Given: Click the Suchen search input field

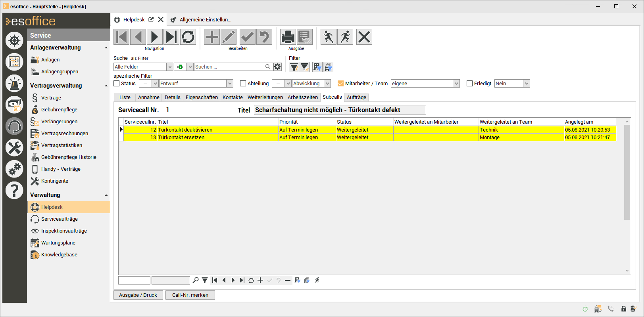Looking at the screenshot, I should 229,67.
